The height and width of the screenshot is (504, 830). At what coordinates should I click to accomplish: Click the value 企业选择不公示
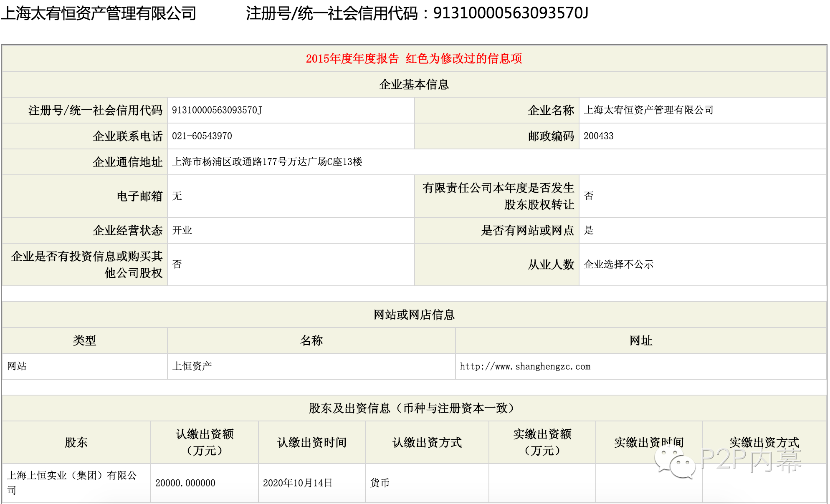(x=619, y=265)
